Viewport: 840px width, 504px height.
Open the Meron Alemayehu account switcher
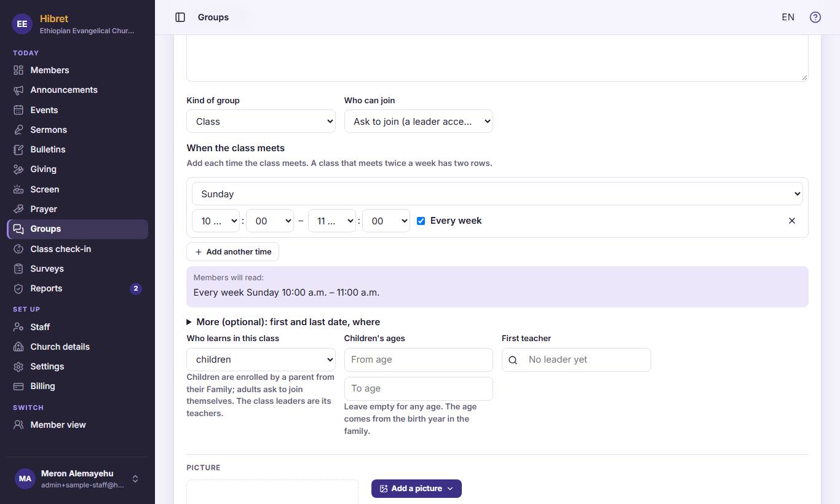77,479
